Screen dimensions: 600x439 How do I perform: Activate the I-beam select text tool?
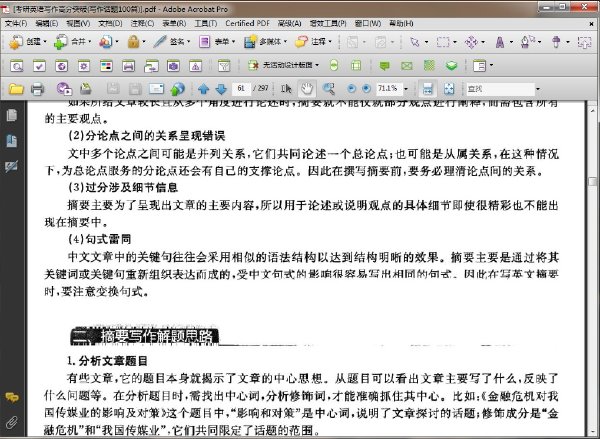coord(286,89)
